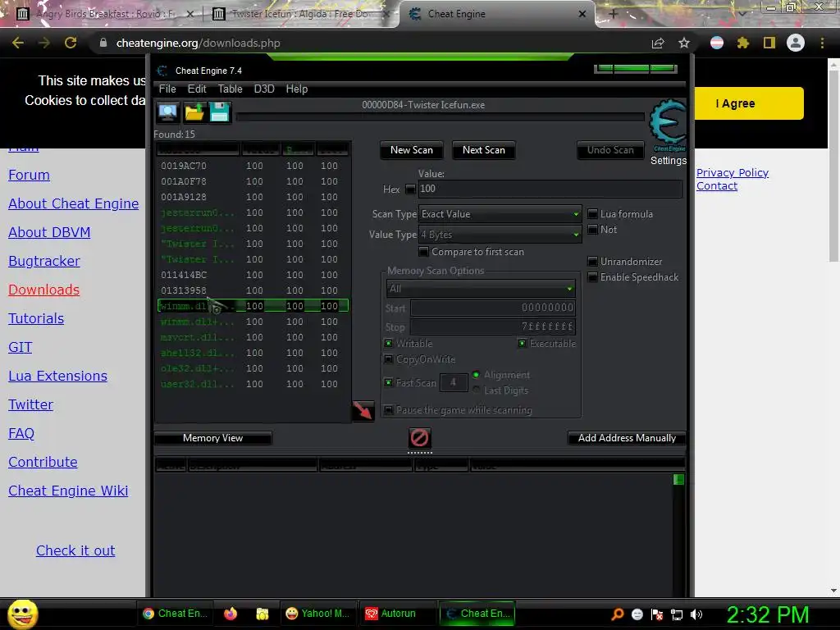Toggle the Hex checkbox
Image resolution: width=840 pixels, height=630 pixels.
click(410, 189)
